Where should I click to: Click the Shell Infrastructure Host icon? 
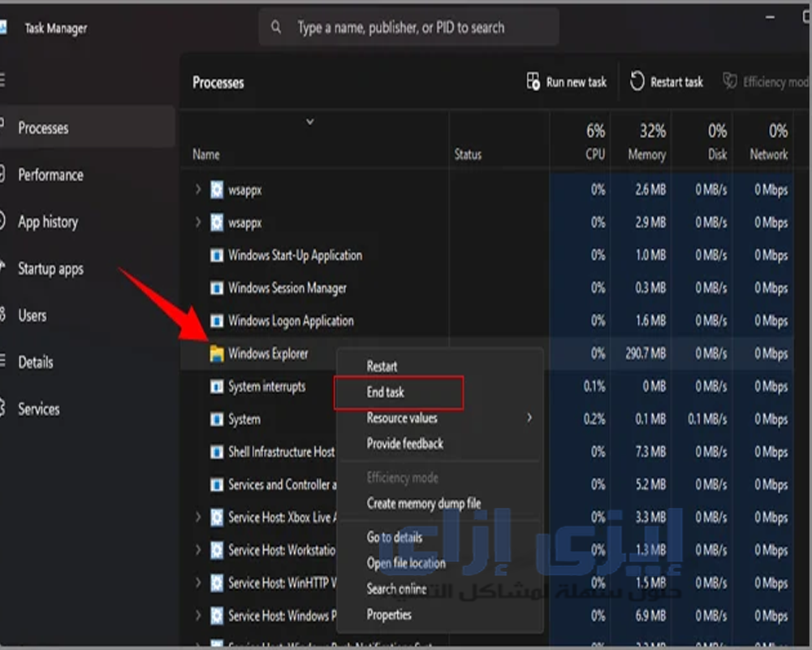tap(217, 452)
